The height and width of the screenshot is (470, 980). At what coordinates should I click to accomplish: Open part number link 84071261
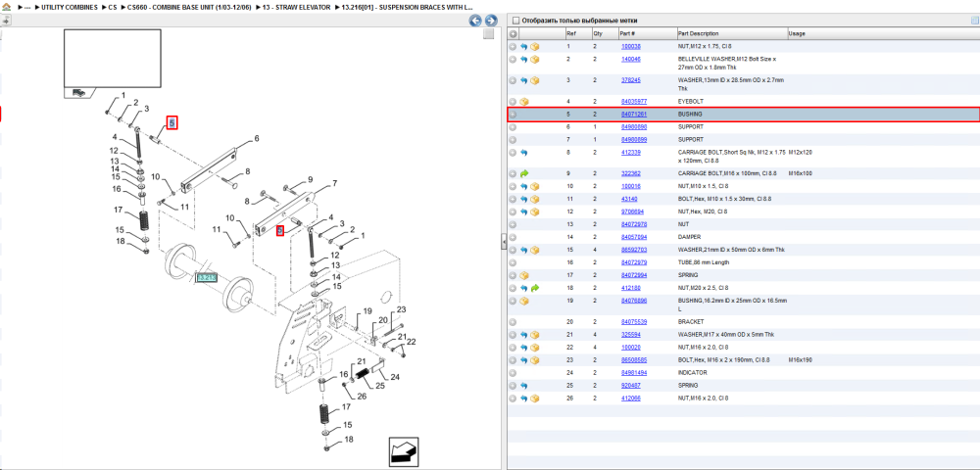634,115
